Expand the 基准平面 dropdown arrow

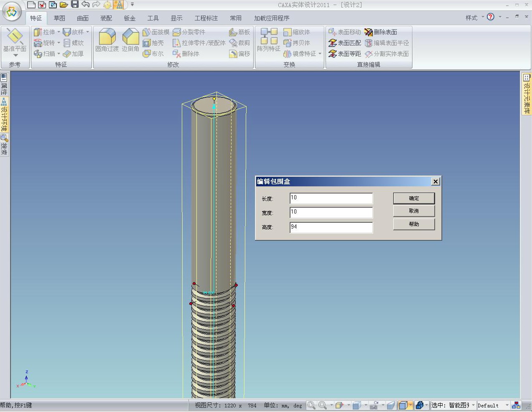coord(15,56)
